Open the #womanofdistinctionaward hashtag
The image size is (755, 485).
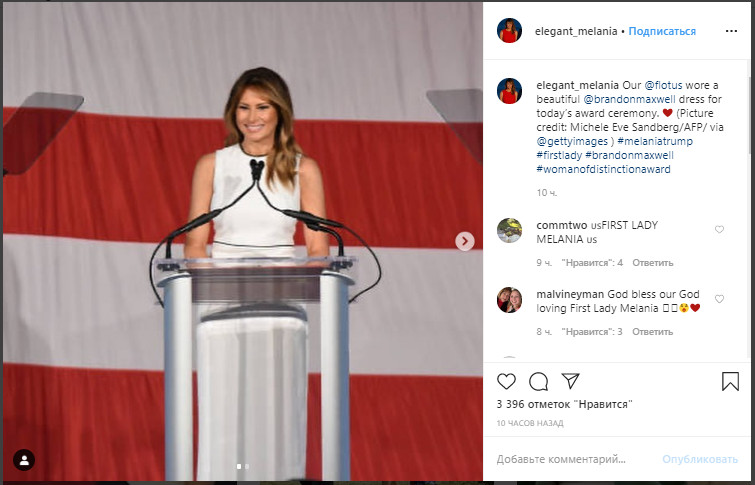[603, 170]
